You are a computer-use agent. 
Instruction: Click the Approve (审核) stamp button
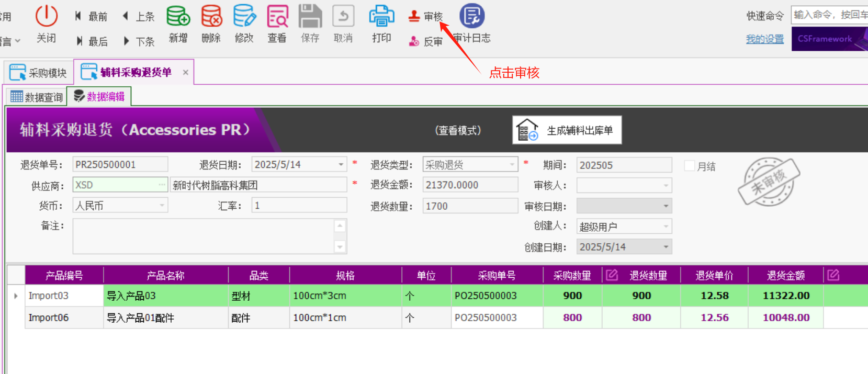pyautogui.click(x=425, y=17)
